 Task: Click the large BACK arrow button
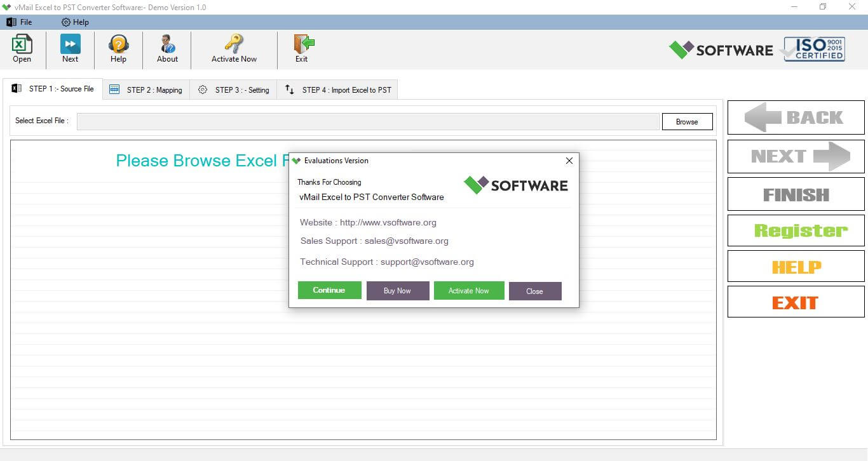[x=796, y=117]
